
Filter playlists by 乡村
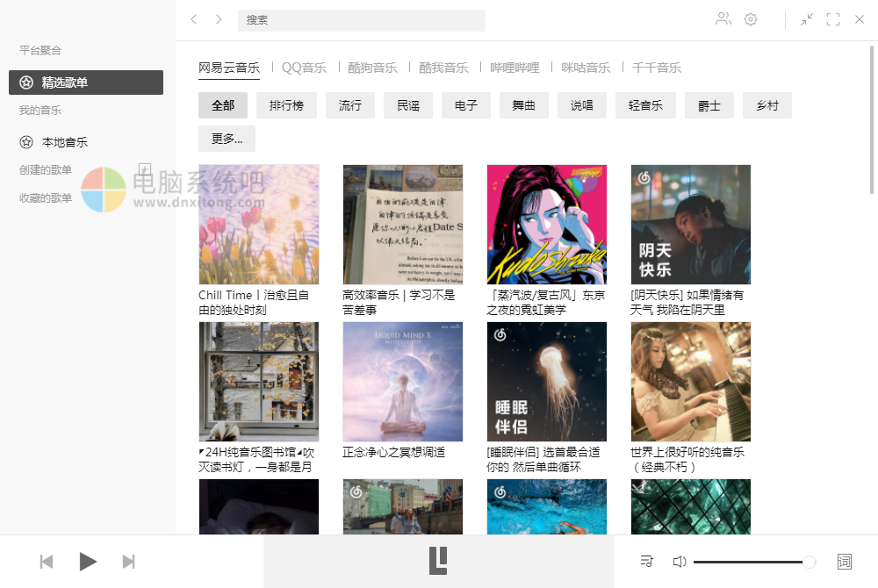click(x=767, y=105)
